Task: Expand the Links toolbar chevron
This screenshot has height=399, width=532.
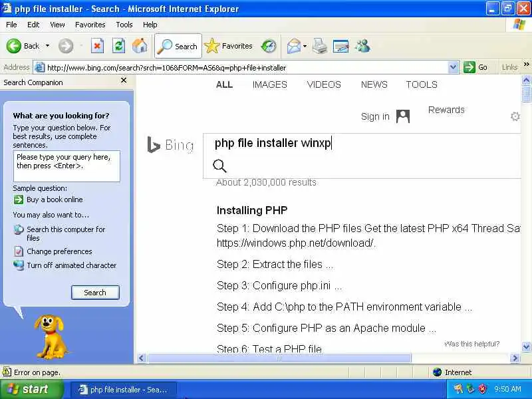Action: [526, 65]
